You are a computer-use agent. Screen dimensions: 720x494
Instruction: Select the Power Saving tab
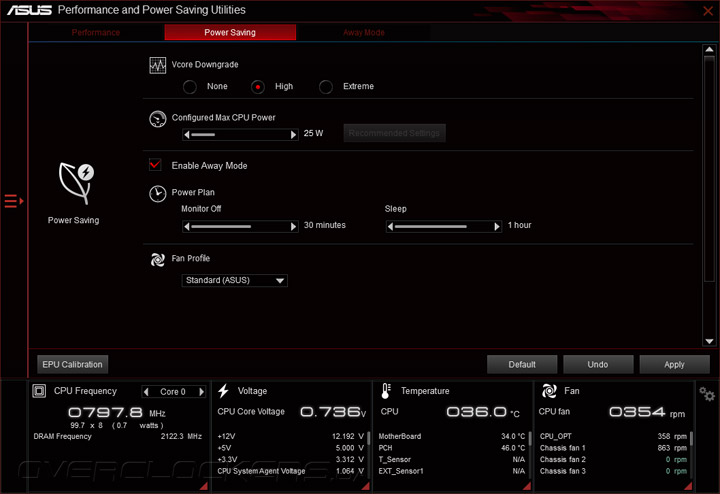[230, 33]
